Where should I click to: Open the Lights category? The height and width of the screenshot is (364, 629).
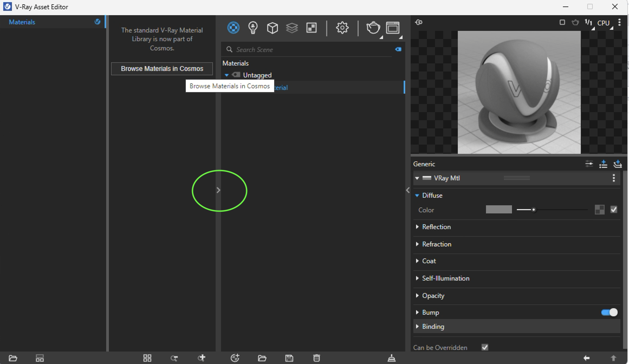(x=253, y=28)
